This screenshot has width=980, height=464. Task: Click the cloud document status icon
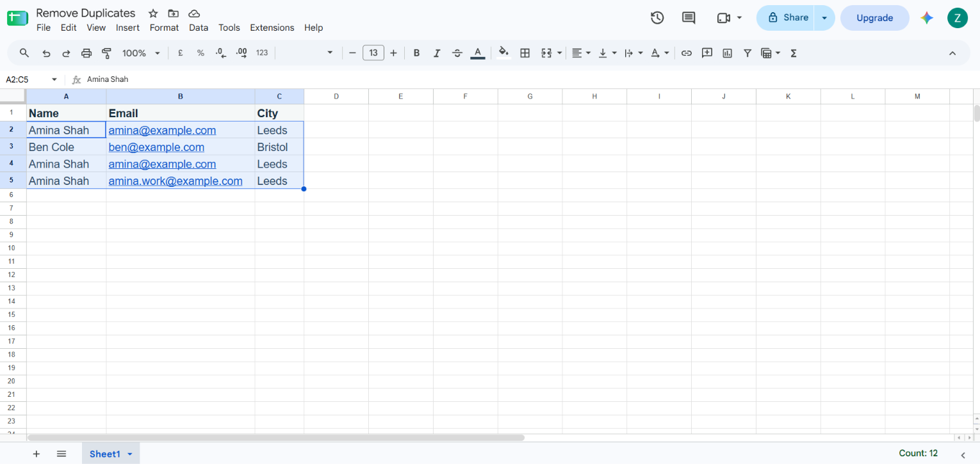pos(193,13)
